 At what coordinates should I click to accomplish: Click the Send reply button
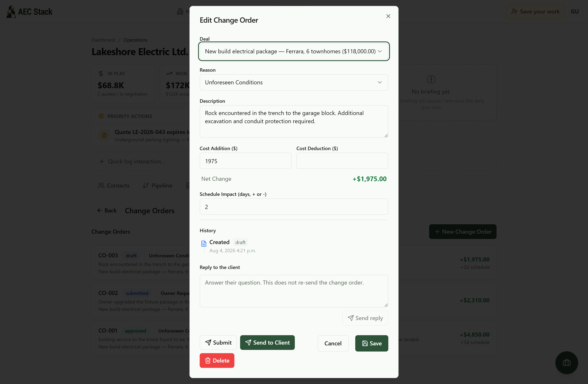(x=365, y=318)
